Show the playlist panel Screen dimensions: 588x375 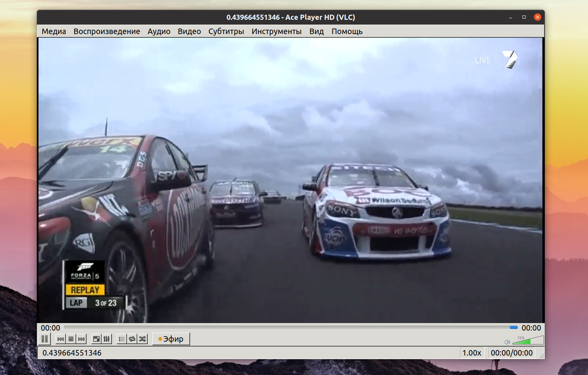tap(122, 339)
